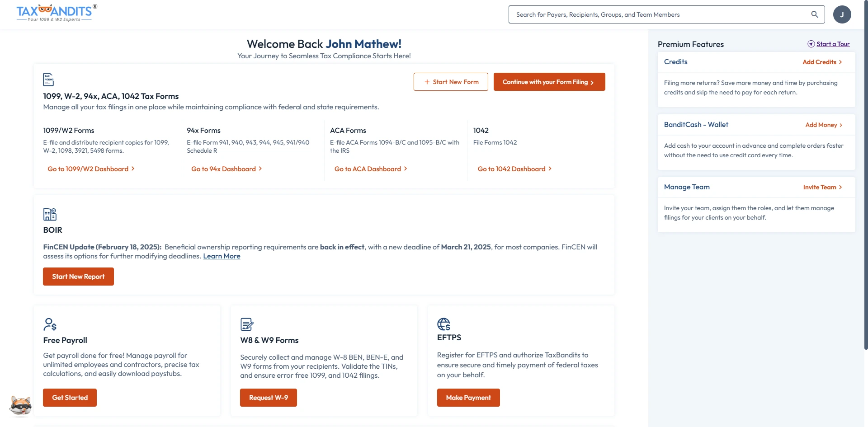Click chevron after Go to 94x Dashboard
Image resolution: width=868 pixels, height=427 pixels.
point(260,169)
